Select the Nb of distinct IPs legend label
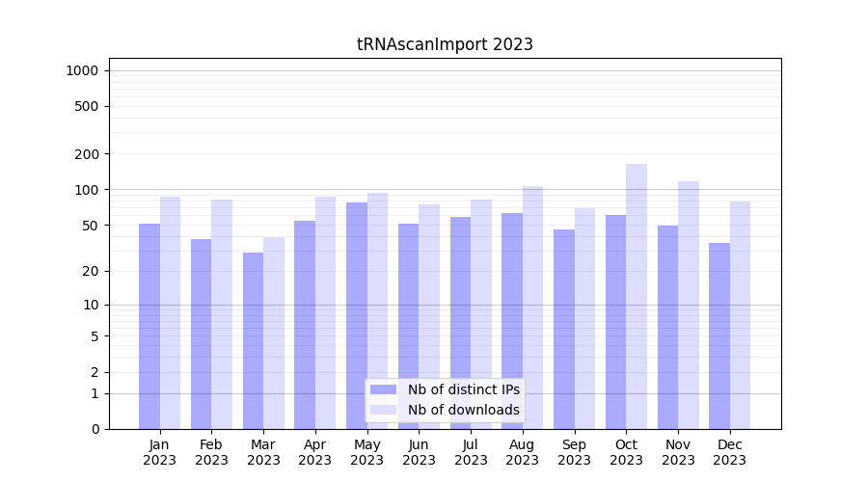Viewport: 868px width, 482px height. point(463,389)
